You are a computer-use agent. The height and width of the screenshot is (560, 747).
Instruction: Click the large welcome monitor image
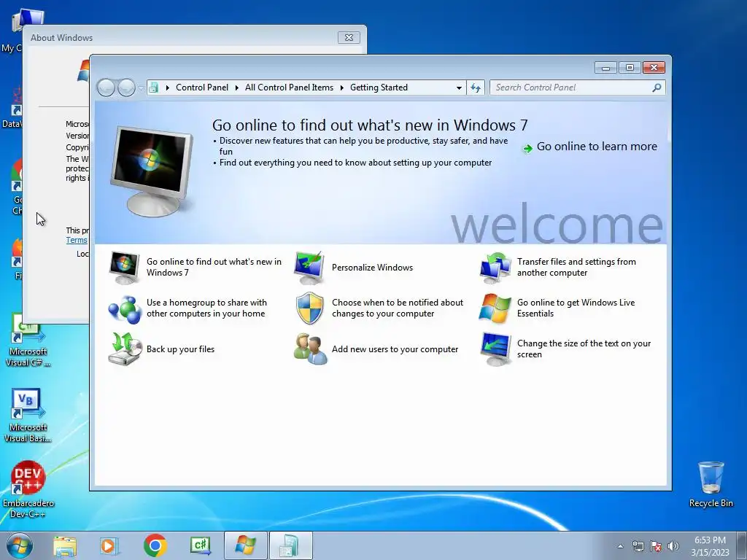pos(152,171)
